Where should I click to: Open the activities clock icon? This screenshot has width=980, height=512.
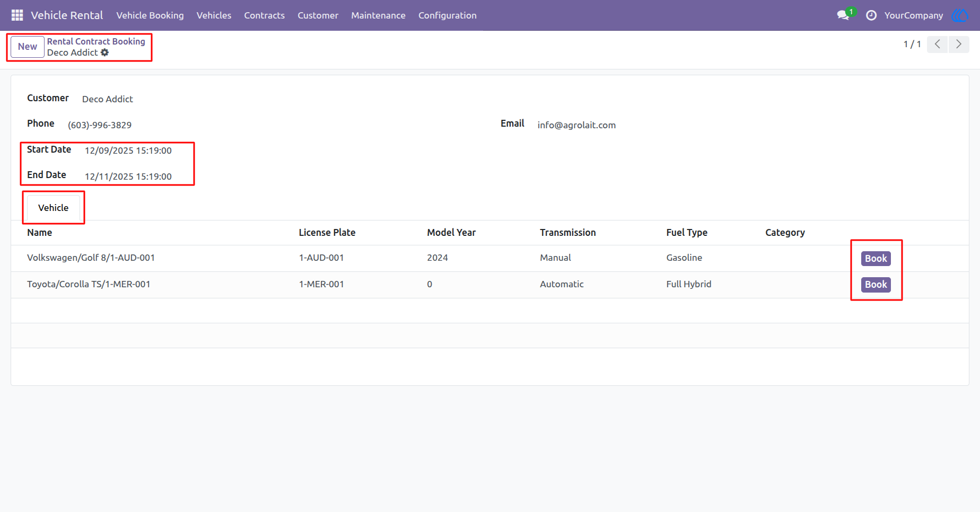[871, 15]
